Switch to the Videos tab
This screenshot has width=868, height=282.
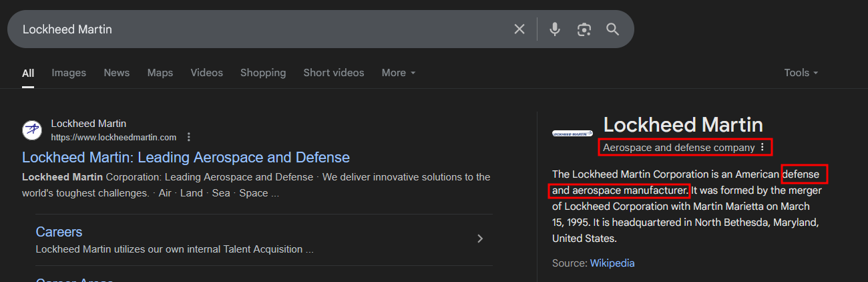pos(207,73)
